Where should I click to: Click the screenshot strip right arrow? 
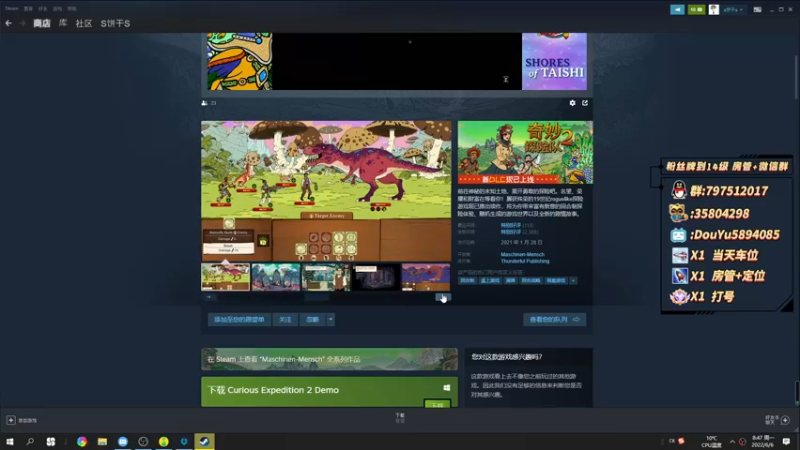pyautogui.click(x=443, y=297)
